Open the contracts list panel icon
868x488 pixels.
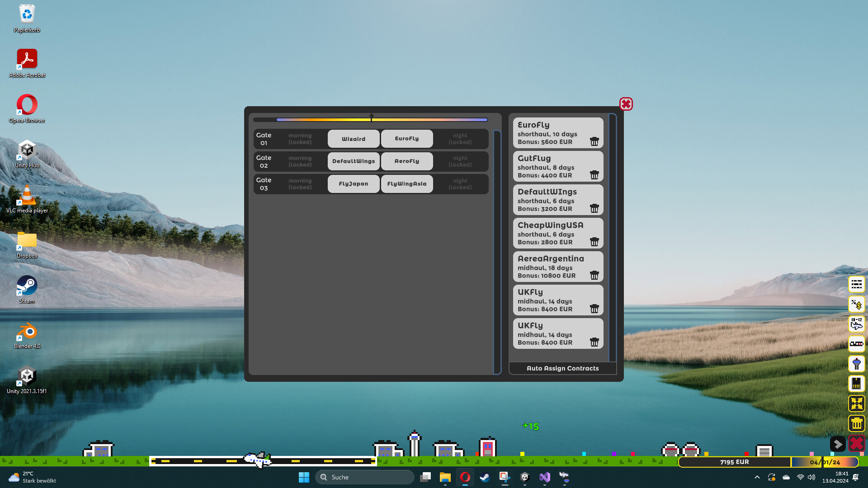(857, 284)
